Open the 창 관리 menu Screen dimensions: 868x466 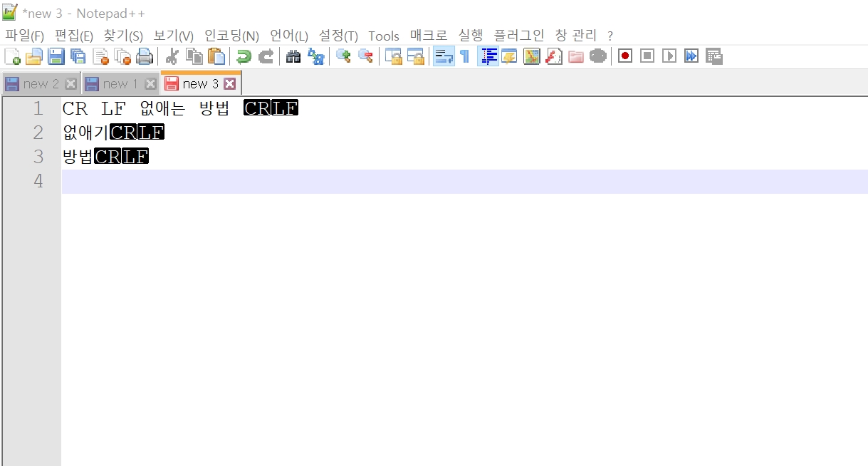click(x=576, y=36)
